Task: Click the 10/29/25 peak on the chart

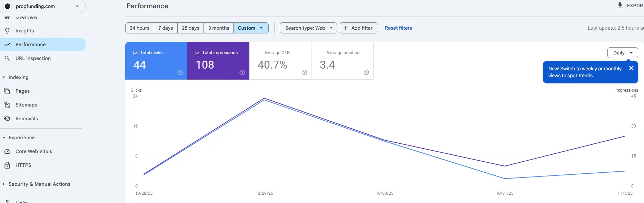Action: click(264, 99)
